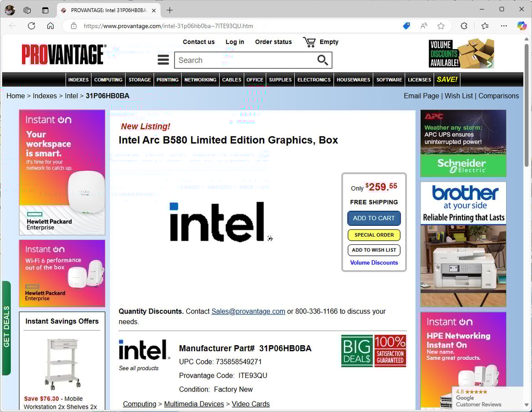The width and height of the screenshot is (532, 412).
Task: Click the search magnifier icon
Action: tap(322, 60)
